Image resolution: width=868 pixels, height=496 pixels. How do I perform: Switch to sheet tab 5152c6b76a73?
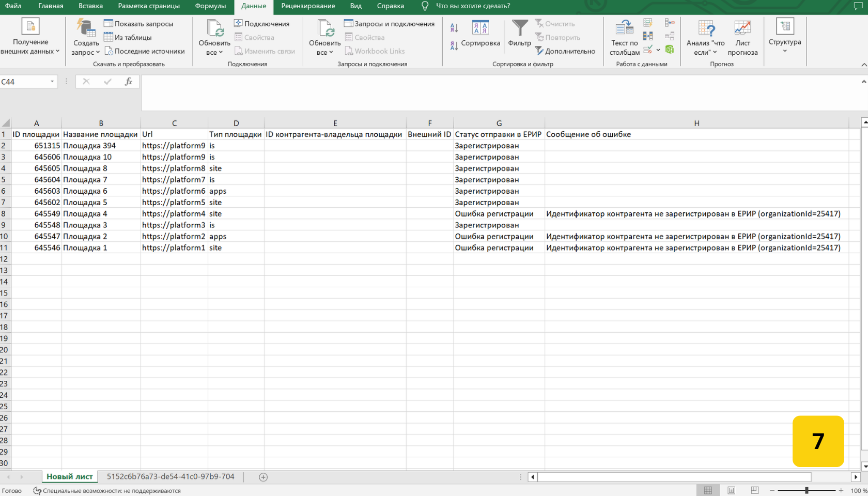(x=171, y=477)
